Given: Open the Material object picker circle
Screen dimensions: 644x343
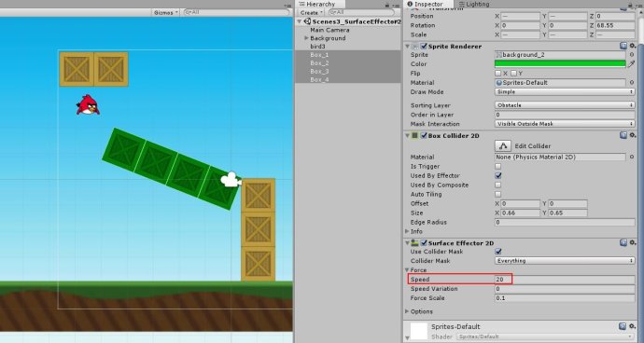Looking at the screenshot, I should (x=632, y=82).
